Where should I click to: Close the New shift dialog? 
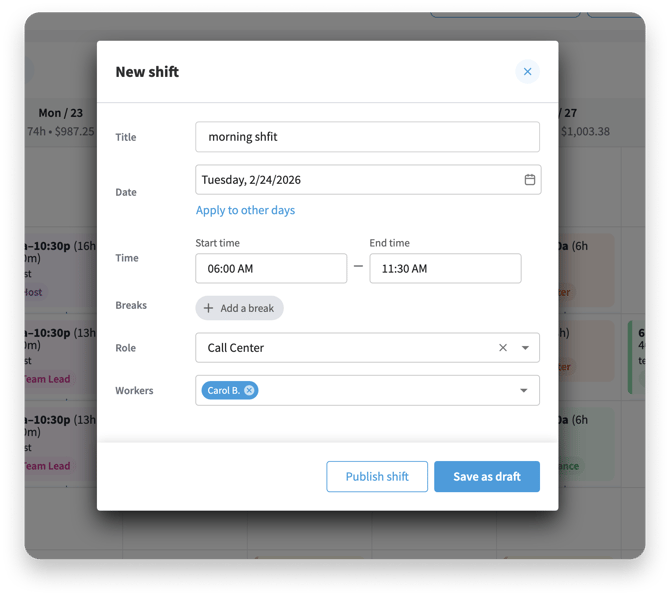click(527, 72)
